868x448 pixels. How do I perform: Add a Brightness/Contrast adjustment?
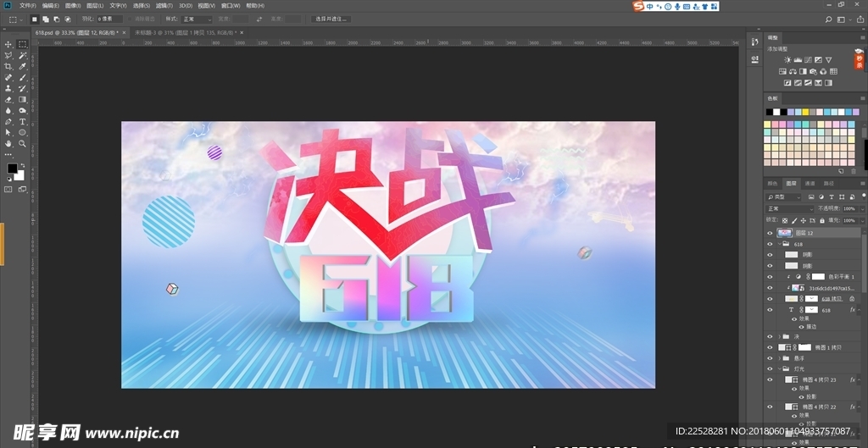[x=787, y=60]
